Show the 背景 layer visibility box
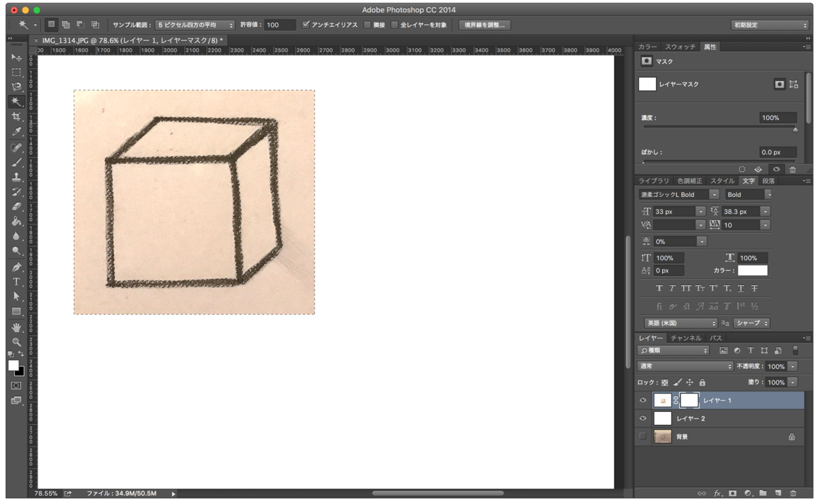This screenshot has height=504, width=819. tap(643, 436)
